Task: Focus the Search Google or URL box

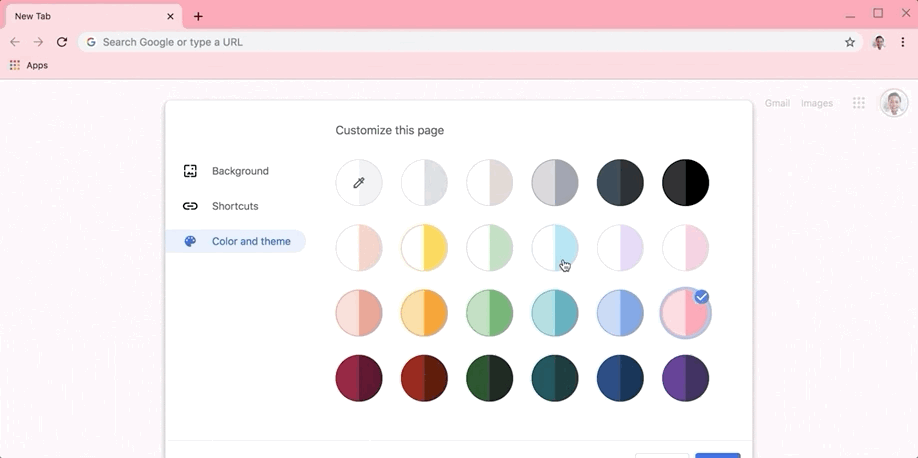Action: [x=465, y=42]
